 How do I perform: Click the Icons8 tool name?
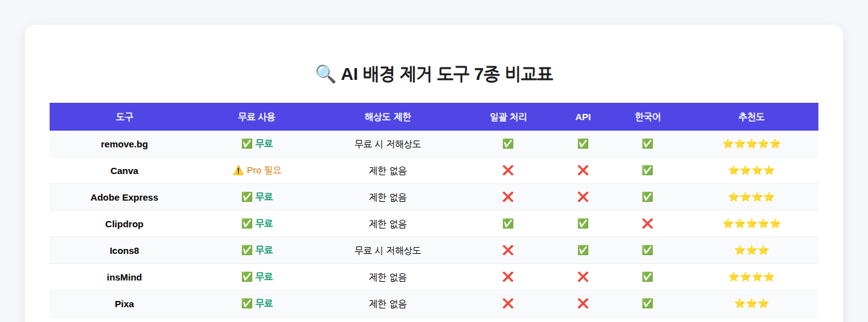[125, 251]
